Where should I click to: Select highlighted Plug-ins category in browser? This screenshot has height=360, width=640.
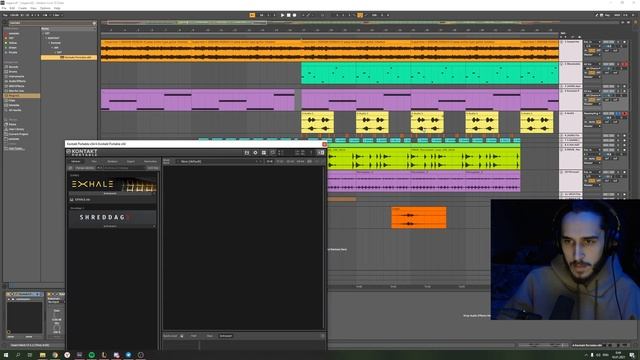click(x=22, y=96)
